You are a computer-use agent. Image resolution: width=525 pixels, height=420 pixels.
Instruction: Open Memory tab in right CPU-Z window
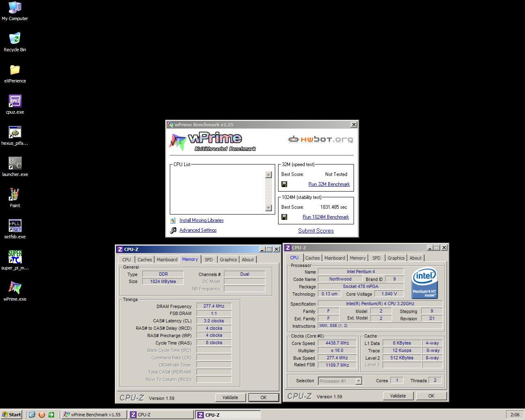(358, 258)
